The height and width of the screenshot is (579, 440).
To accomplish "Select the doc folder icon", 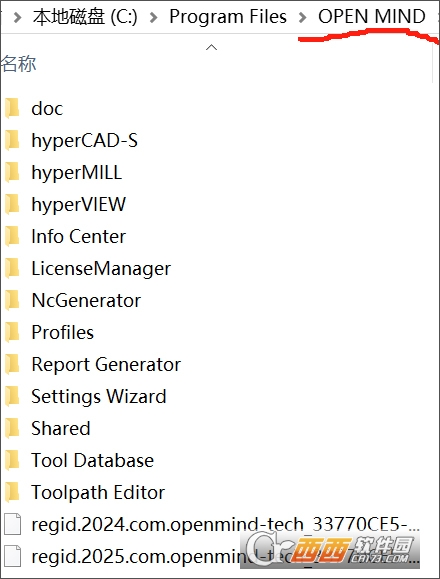I will click(x=12, y=108).
